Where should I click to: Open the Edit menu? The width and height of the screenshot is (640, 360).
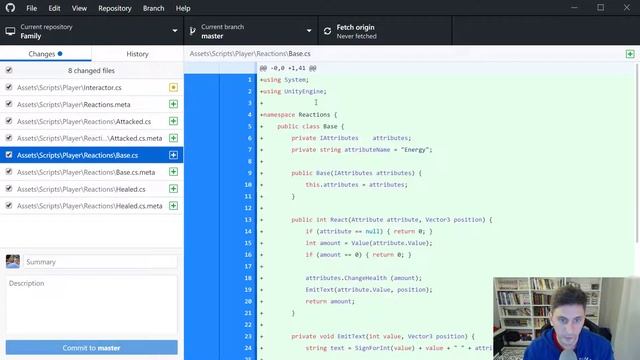54,8
